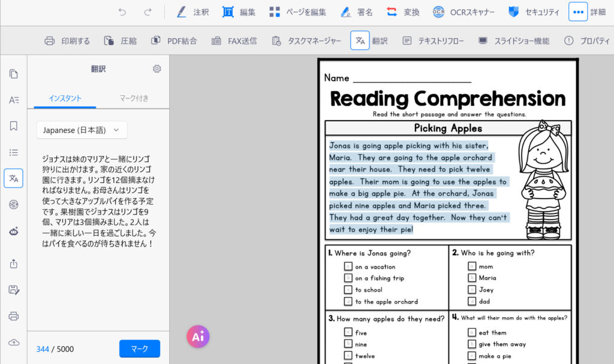The height and width of the screenshot is (364, 614).
Task: Check 'on a fishing trip' checkbox
Action: [348, 278]
